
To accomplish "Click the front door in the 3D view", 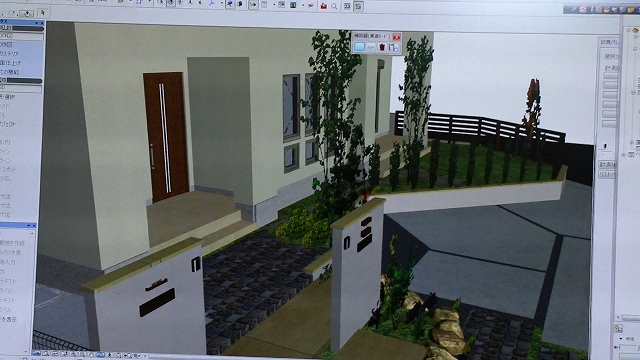I will [x=167, y=136].
